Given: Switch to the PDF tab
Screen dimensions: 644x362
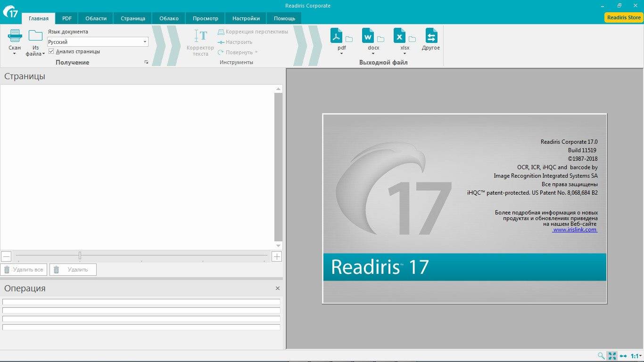Looking at the screenshot, I should tap(67, 18).
